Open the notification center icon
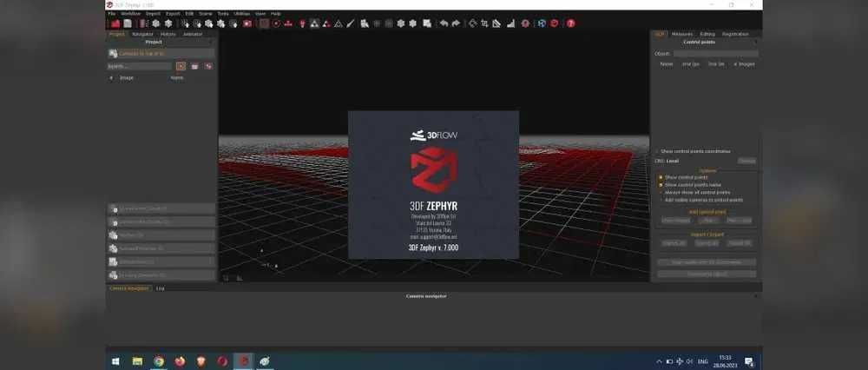The image size is (868, 370). (x=749, y=361)
